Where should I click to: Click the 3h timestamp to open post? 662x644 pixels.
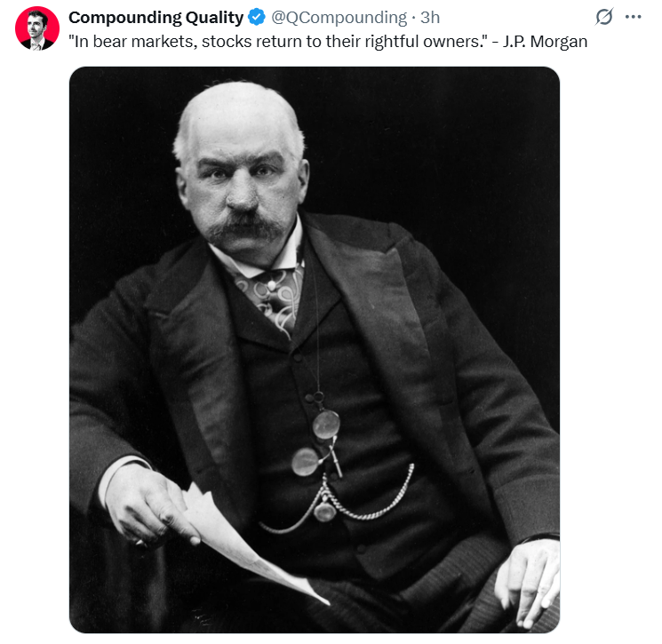pos(430,17)
